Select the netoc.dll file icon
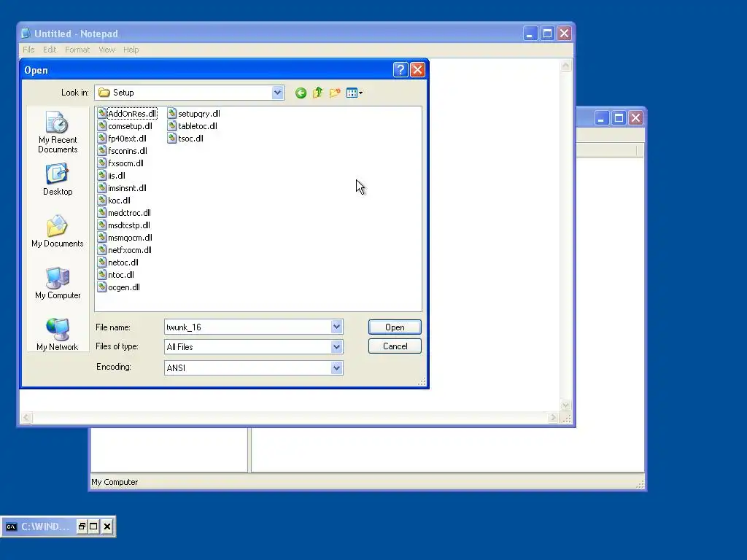747x560 pixels. [101, 262]
